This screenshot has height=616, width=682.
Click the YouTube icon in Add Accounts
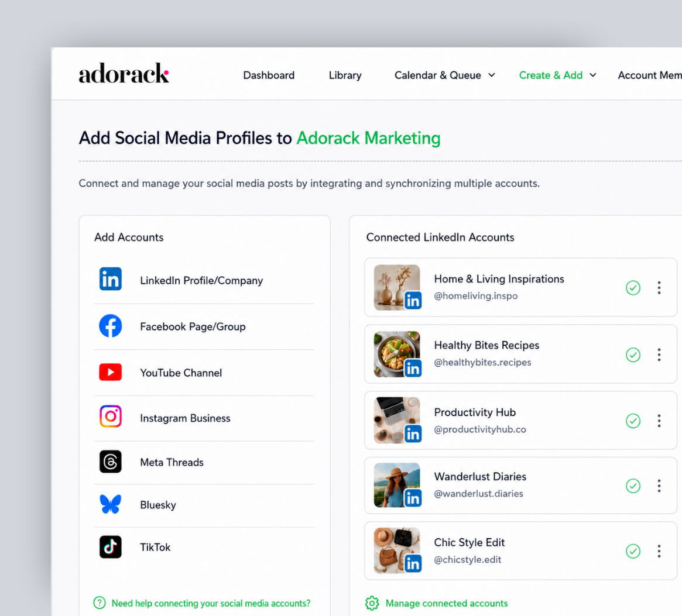click(x=111, y=372)
